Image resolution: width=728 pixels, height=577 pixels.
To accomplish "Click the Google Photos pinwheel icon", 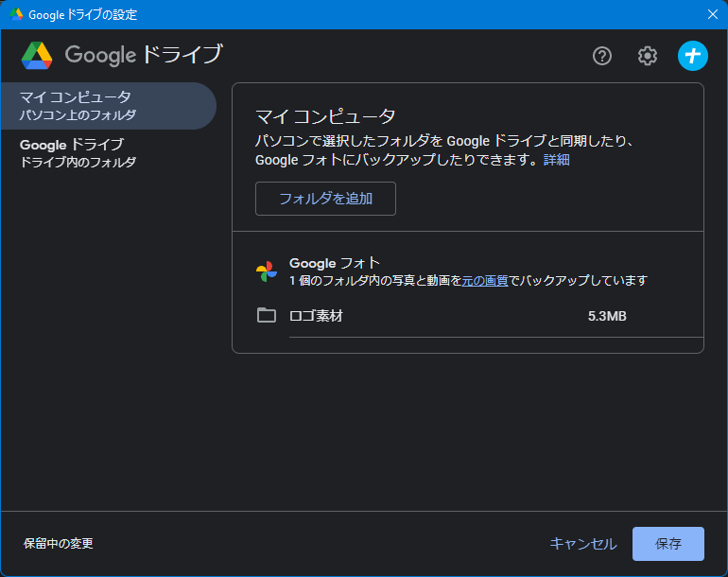I will pyautogui.click(x=267, y=271).
